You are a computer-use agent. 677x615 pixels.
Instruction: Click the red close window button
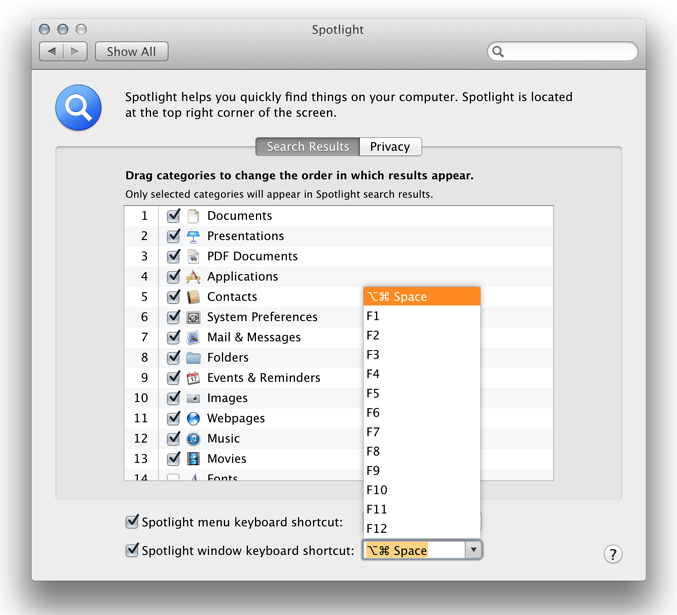pyautogui.click(x=44, y=29)
